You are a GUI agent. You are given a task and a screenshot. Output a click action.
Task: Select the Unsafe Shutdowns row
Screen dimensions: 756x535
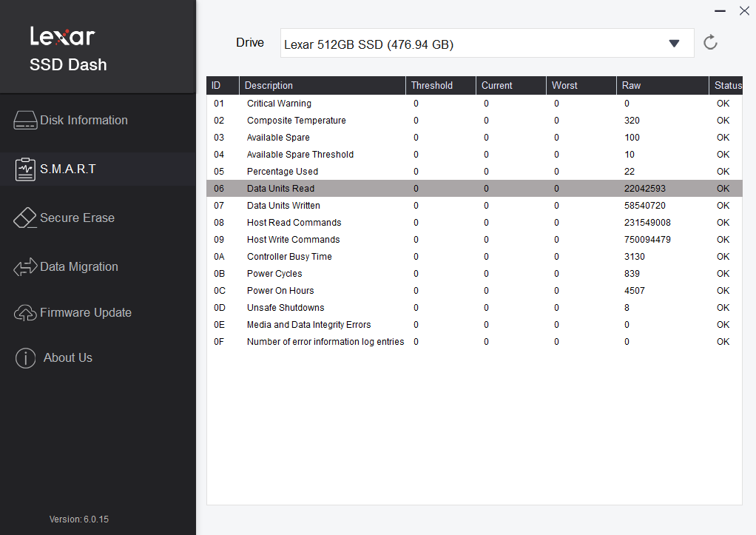tap(474, 307)
